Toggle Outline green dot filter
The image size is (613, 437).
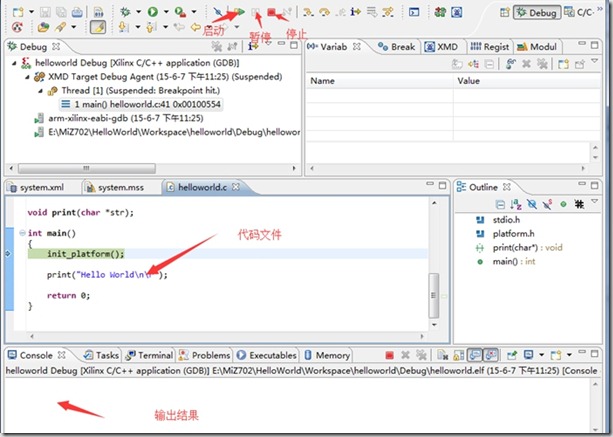point(563,204)
